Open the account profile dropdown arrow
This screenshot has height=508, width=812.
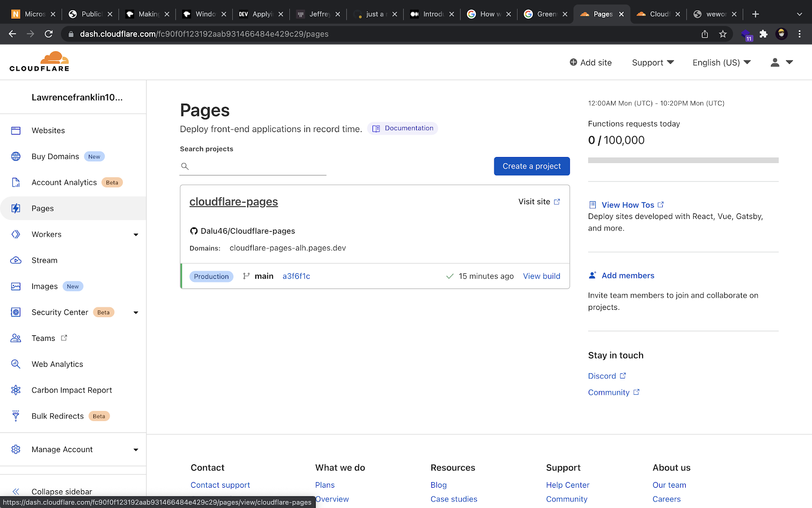(790, 62)
